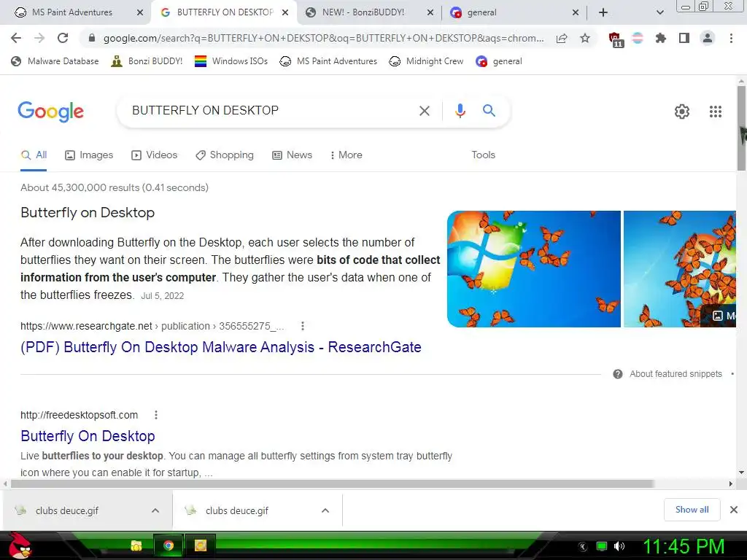Switch to NEW! - BonziBUDDY! tab

tap(363, 12)
